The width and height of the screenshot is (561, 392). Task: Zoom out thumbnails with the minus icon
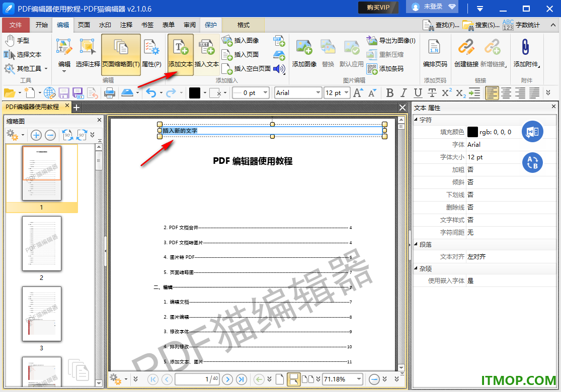[50, 135]
